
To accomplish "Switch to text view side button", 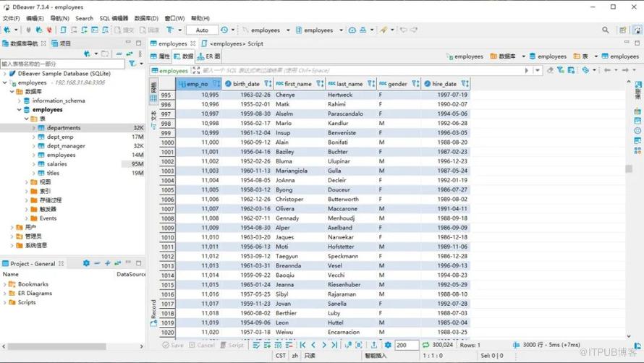I will coord(153,120).
